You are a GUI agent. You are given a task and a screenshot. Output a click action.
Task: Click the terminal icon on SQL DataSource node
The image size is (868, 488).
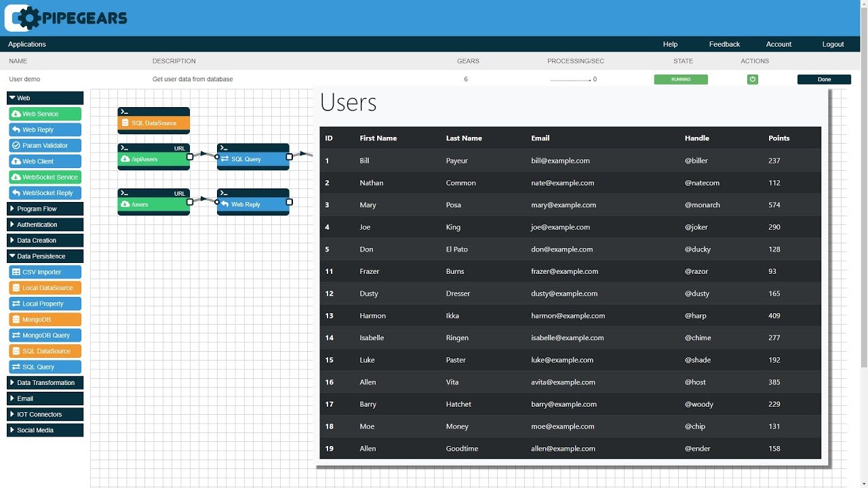click(x=124, y=111)
